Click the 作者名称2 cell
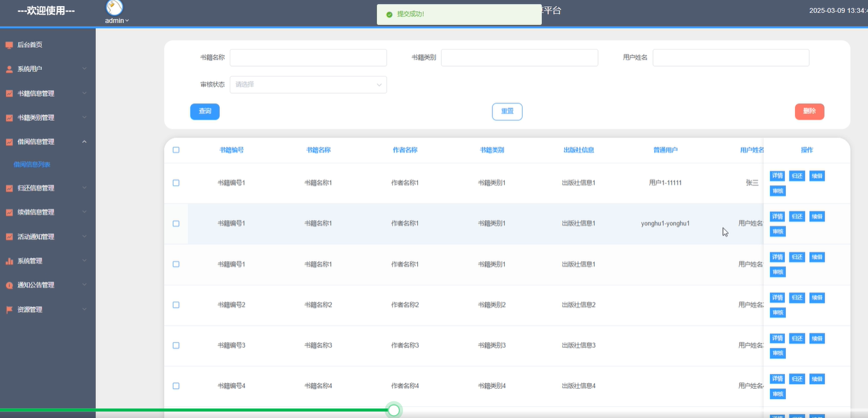Image resolution: width=868 pixels, height=418 pixels. pos(405,305)
